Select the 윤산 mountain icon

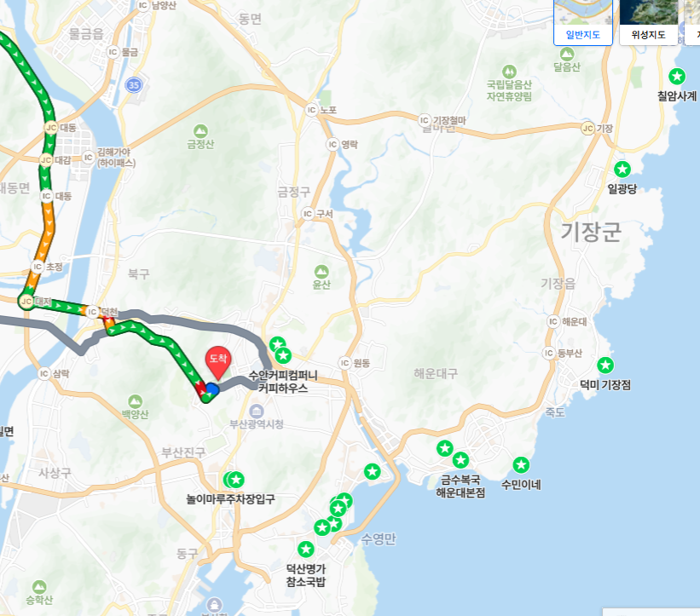pos(321,272)
